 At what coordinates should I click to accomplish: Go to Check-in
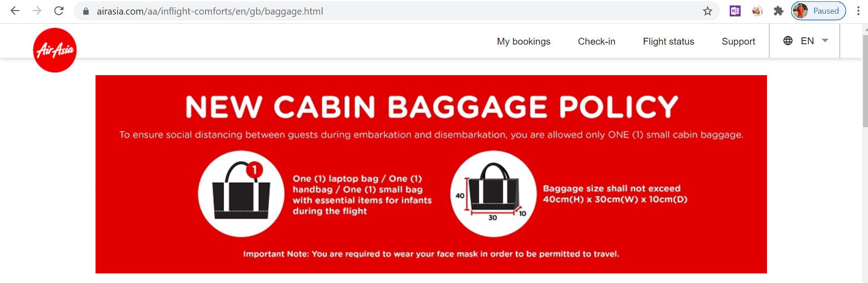click(596, 41)
